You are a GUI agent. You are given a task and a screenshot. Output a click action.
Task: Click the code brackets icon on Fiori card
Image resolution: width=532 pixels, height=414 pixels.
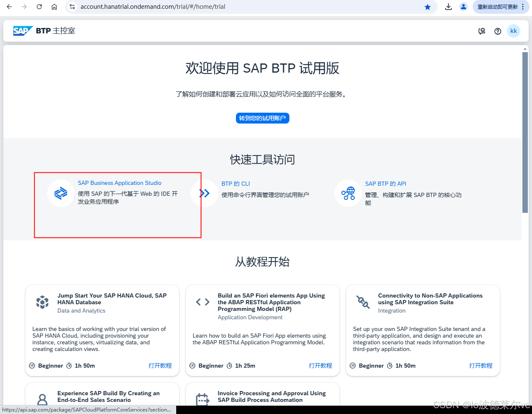(x=203, y=302)
